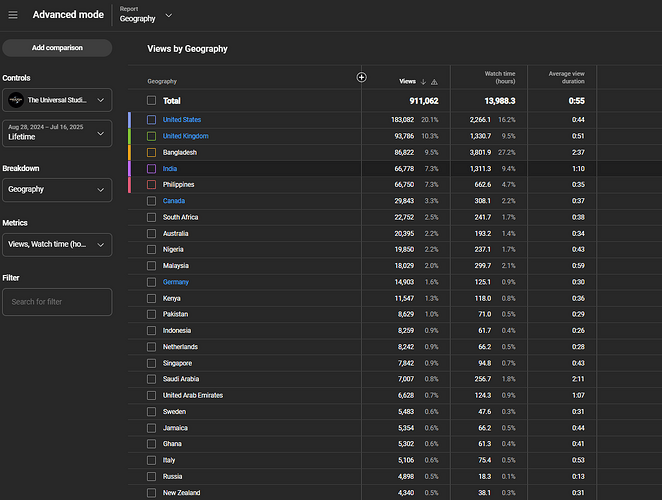Toggle the United Kingdom checkbox
This screenshot has width=662, height=500.
(x=152, y=136)
